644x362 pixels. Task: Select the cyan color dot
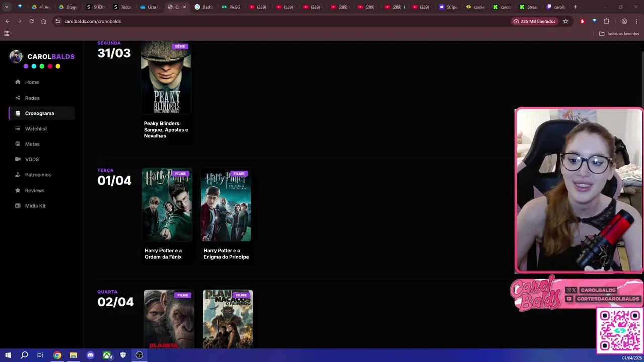(34, 66)
